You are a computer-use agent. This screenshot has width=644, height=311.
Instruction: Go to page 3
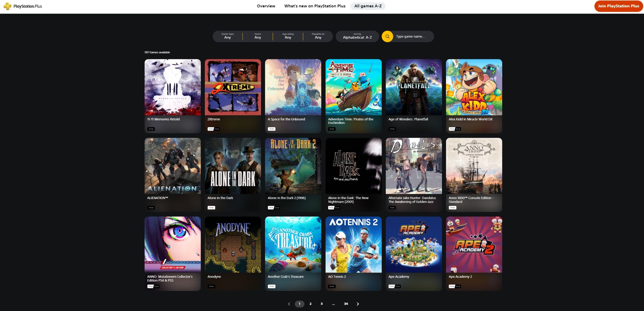[x=322, y=304]
